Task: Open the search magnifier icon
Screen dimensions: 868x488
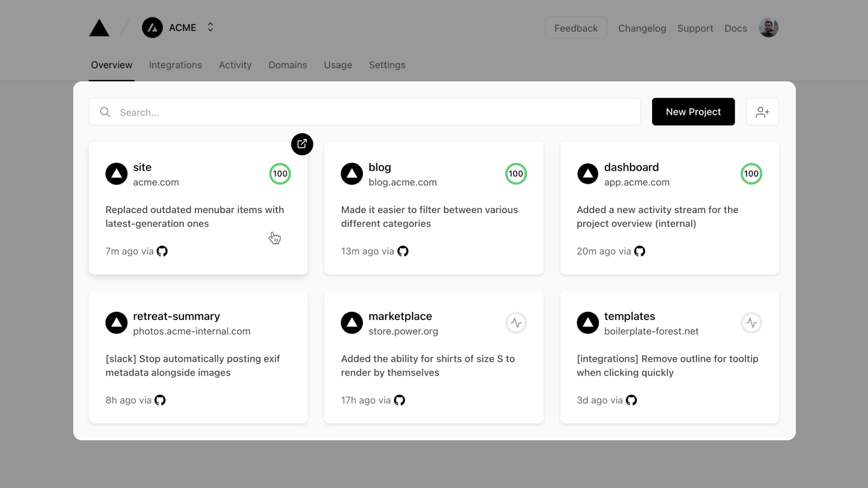Action: click(x=105, y=112)
